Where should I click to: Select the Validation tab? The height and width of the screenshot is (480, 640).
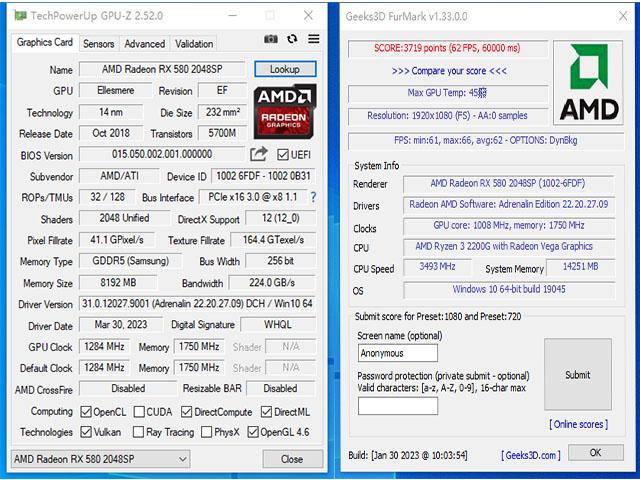(194, 44)
